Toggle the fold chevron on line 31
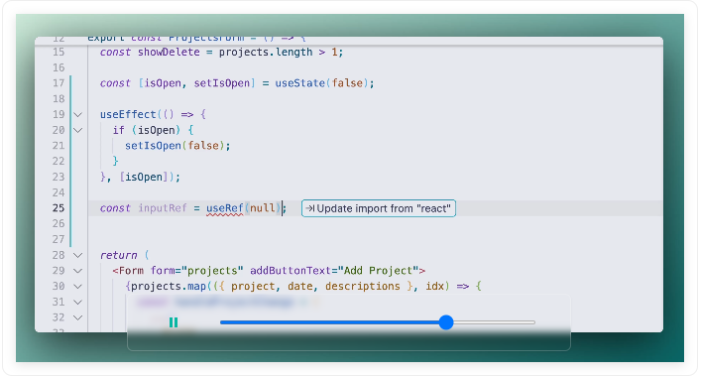This screenshot has height=377, width=701. point(78,302)
